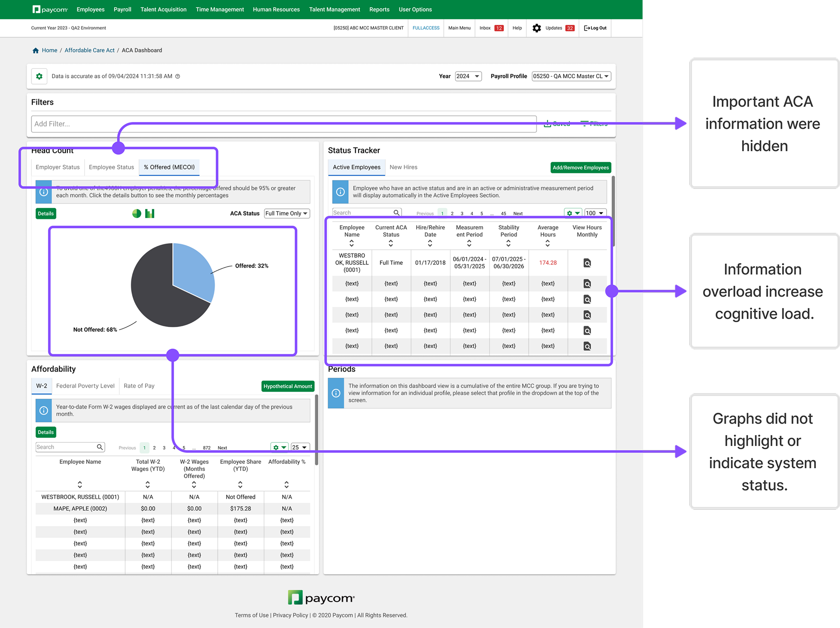Viewport: 840px width, 628px height.
Task: Open the Payroll menu
Action: click(x=122, y=10)
